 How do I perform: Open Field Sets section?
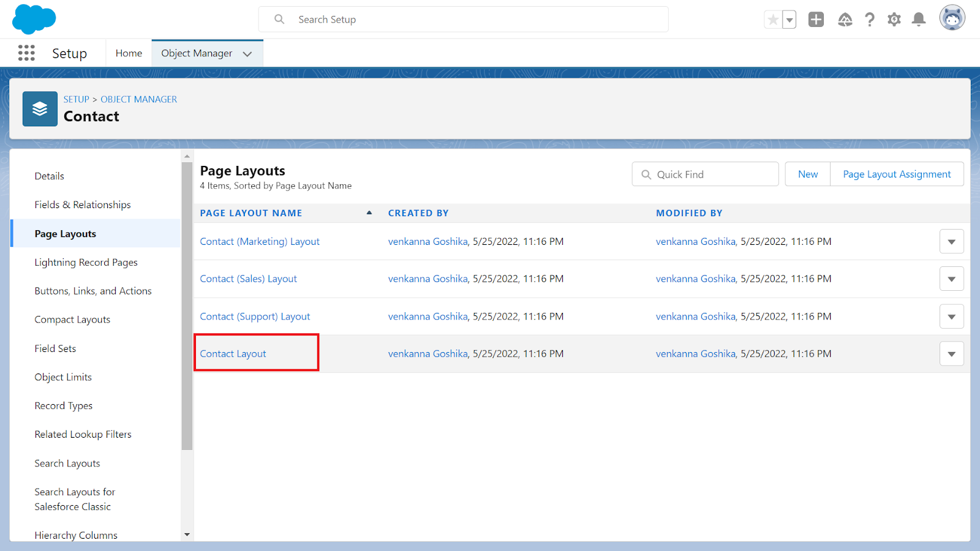(55, 348)
